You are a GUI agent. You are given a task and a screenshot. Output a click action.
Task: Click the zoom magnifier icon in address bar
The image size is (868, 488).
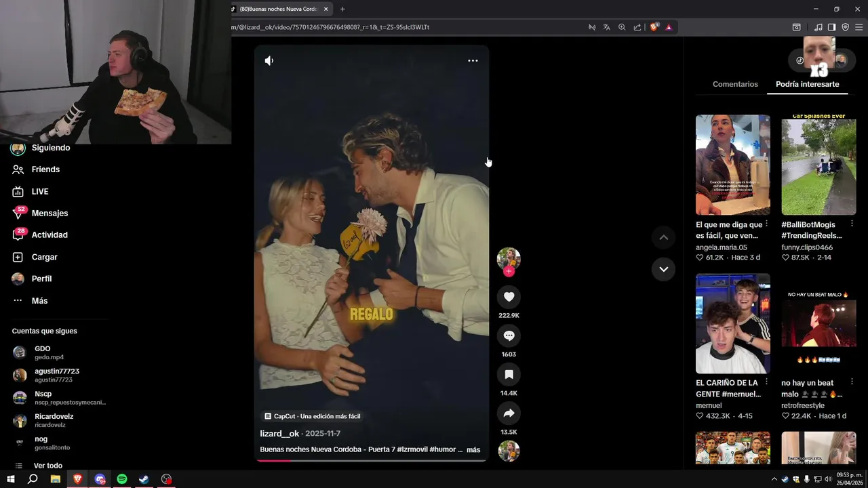(622, 27)
